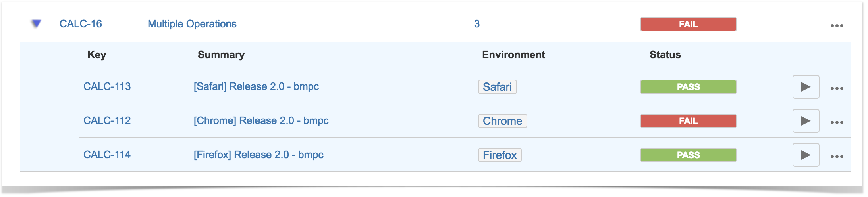868x197 pixels.
Task: Open the CALC-16 issue link
Action: 81,24
